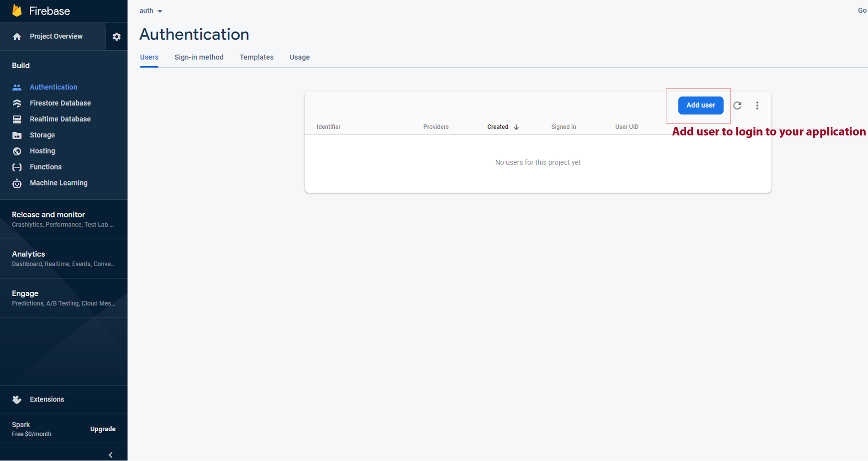Click Upgrade next to Spark plan

[x=103, y=429]
